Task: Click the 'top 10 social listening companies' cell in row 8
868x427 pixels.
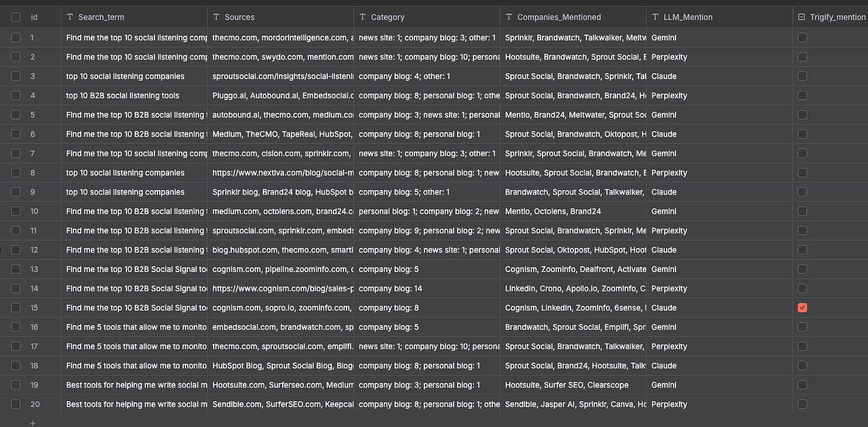Action: coord(134,173)
